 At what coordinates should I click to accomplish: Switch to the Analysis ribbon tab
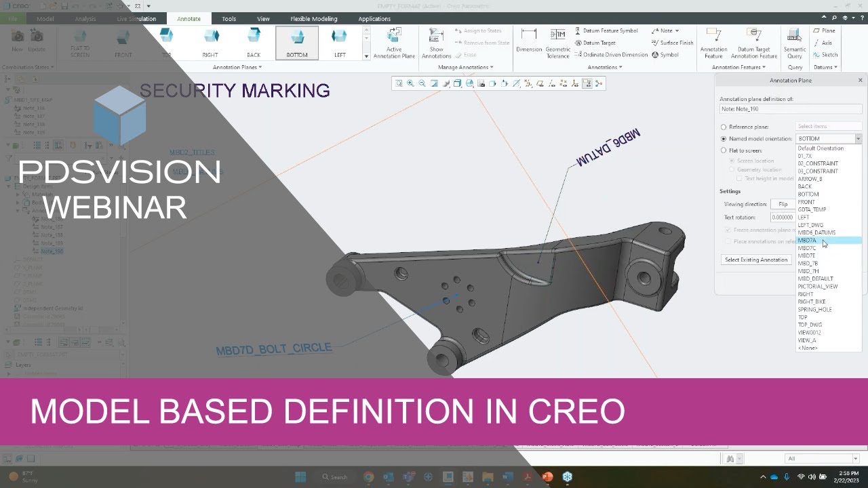click(x=85, y=19)
